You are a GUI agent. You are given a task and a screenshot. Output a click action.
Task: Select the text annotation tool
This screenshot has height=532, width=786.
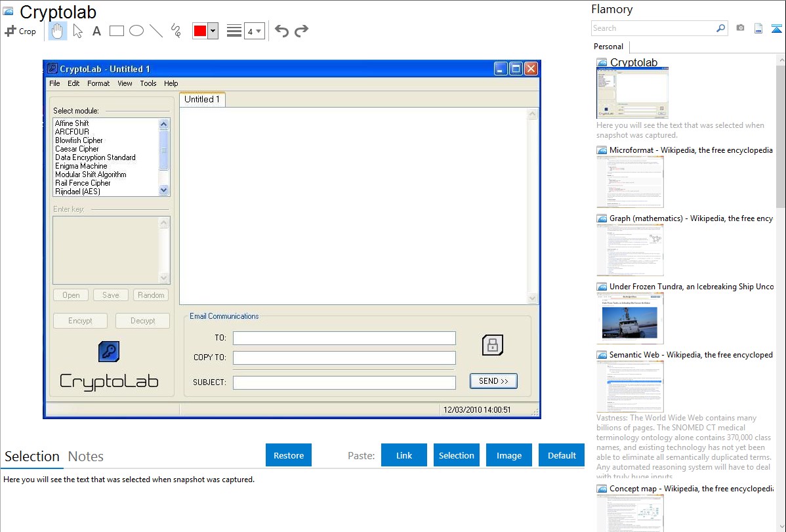coord(96,31)
